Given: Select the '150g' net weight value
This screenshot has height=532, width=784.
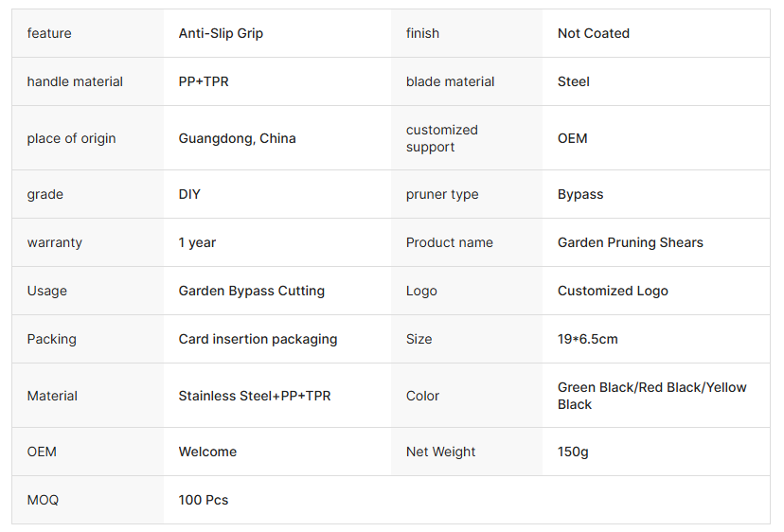Looking at the screenshot, I should [x=573, y=452].
